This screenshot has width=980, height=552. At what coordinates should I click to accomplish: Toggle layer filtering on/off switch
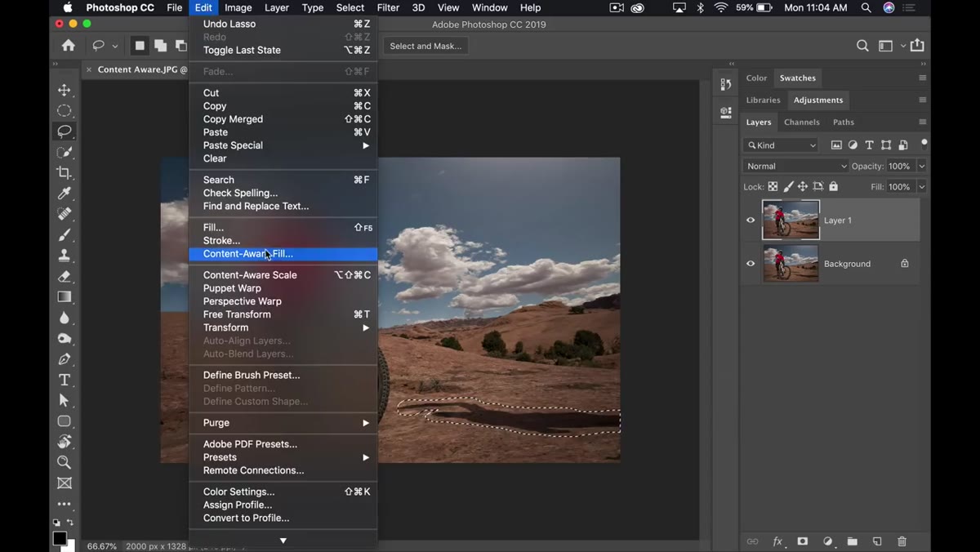point(924,143)
